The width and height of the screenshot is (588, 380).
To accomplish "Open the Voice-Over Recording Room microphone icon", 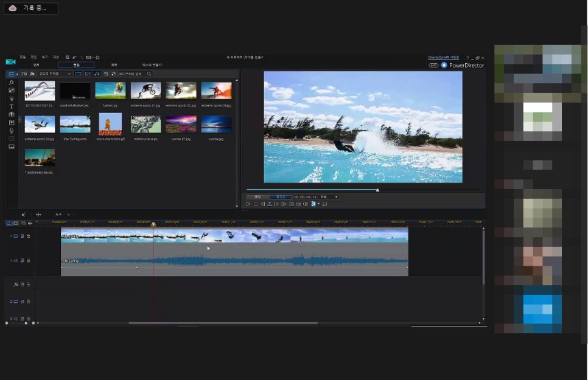I will pyautogui.click(x=12, y=130).
